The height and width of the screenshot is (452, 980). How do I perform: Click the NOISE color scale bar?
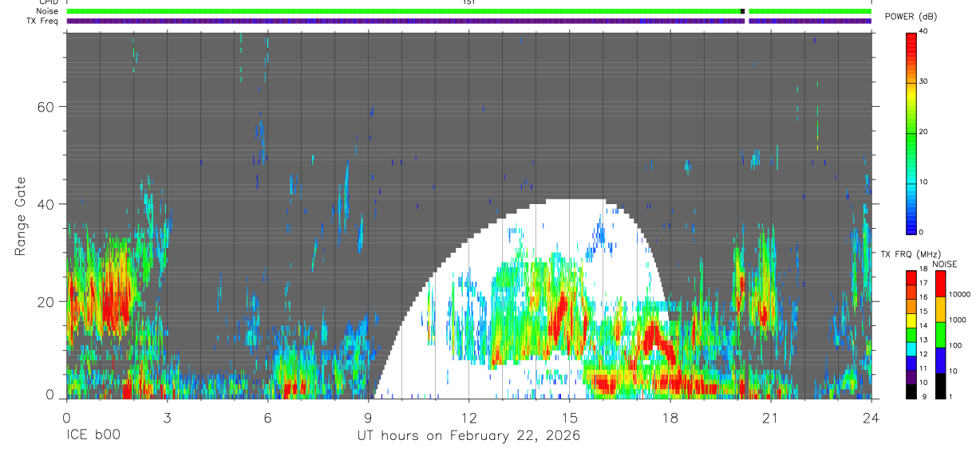(x=940, y=334)
